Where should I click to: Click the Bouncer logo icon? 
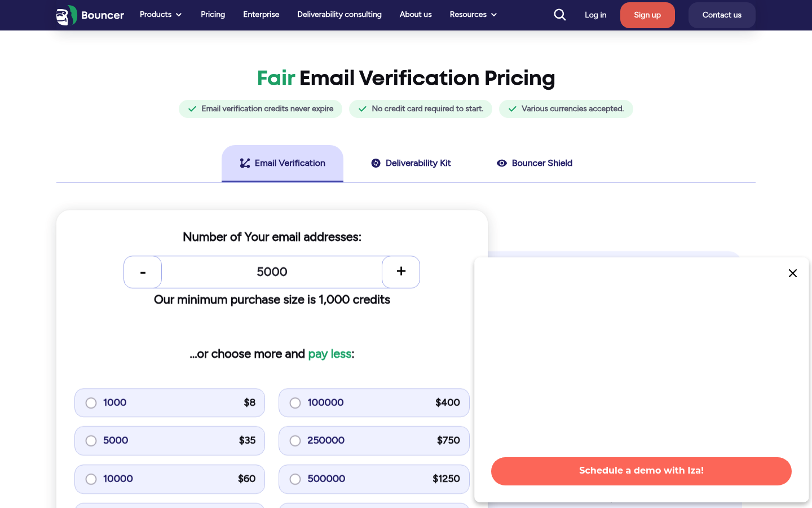tap(67, 15)
